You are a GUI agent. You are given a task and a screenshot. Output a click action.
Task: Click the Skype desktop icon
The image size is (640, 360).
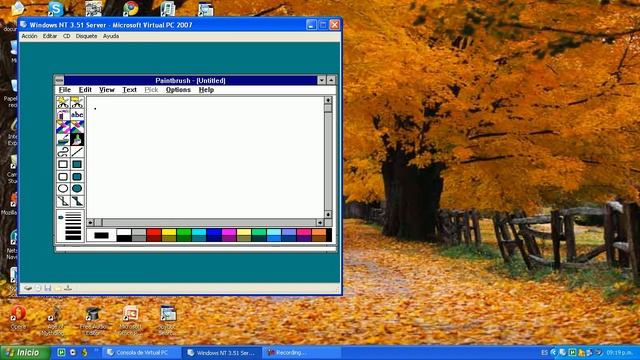(x=56, y=8)
